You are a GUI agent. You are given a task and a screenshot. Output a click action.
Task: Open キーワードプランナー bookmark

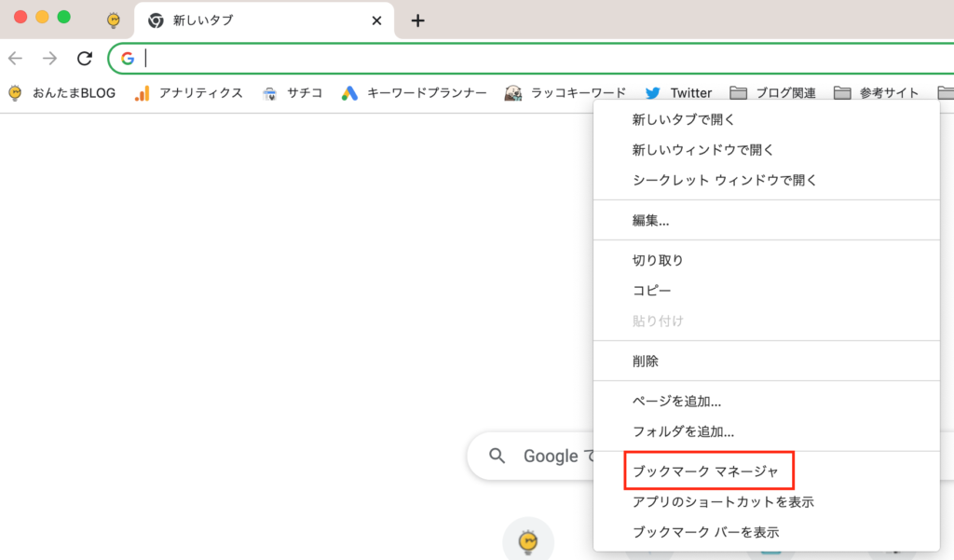click(415, 93)
